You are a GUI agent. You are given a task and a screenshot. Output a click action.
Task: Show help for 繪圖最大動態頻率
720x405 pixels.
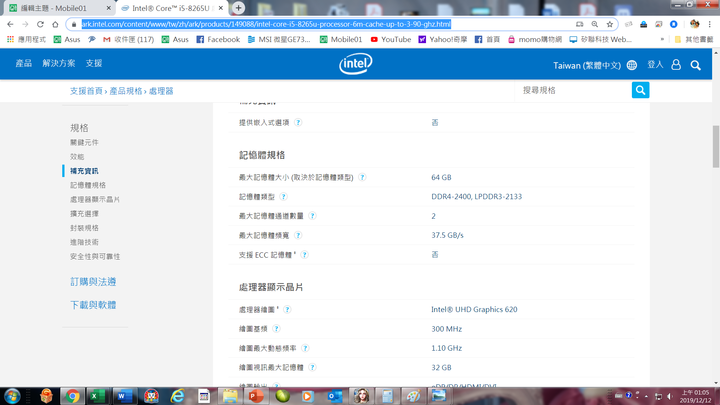point(305,348)
